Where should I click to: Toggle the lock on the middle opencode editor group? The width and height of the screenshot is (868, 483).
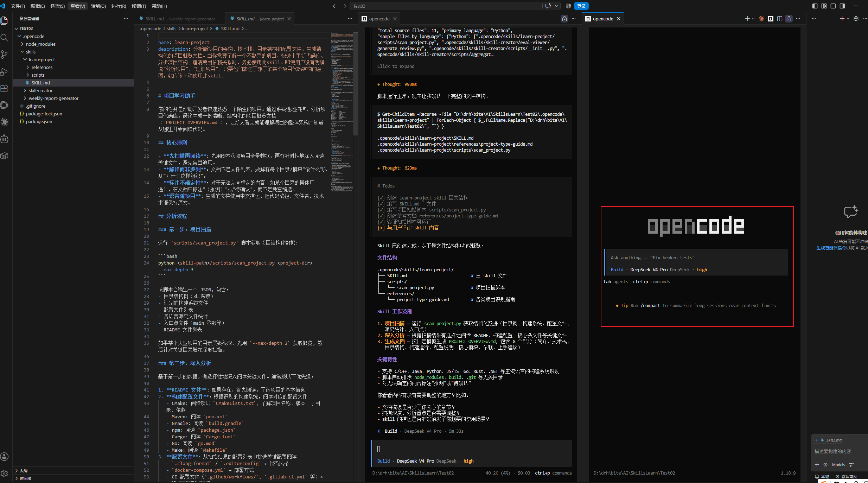(564, 19)
